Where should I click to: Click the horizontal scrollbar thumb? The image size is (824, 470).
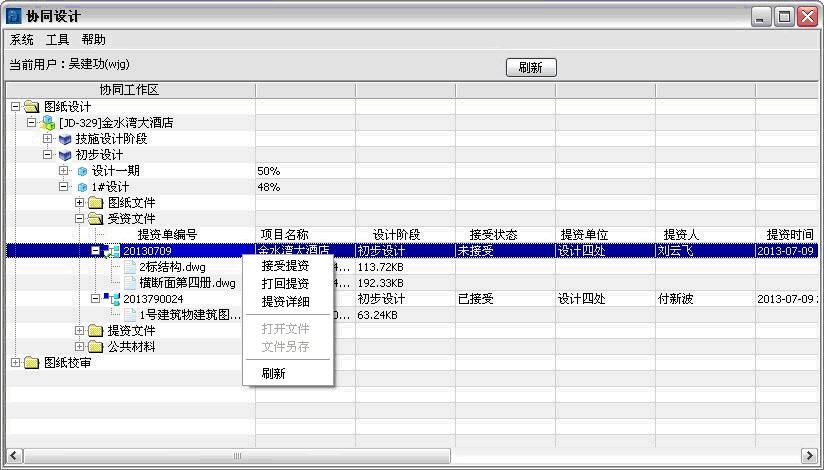coord(237,456)
